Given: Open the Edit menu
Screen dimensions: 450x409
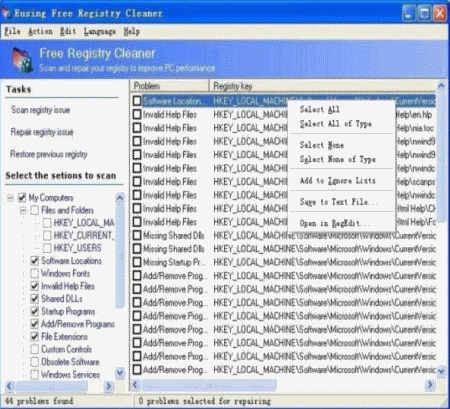Looking at the screenshot, I should pyautogui.click(x=68, y=31).
